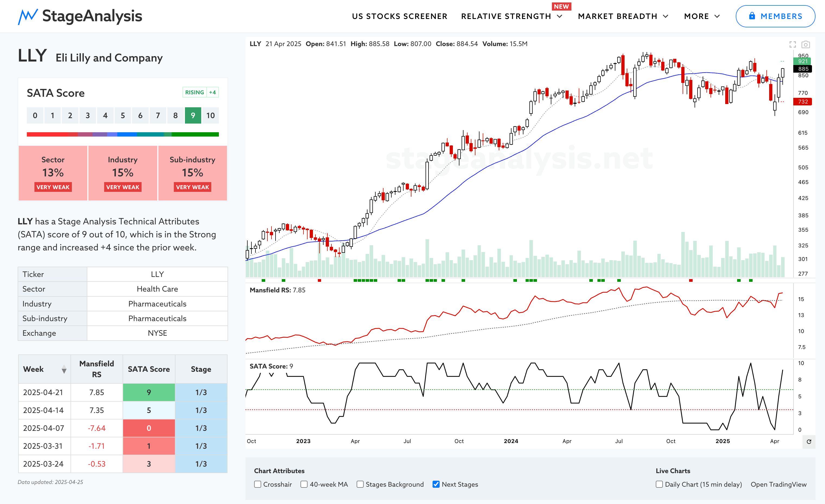
Task: Click the Members lock icon
Action: click(752, 16)
